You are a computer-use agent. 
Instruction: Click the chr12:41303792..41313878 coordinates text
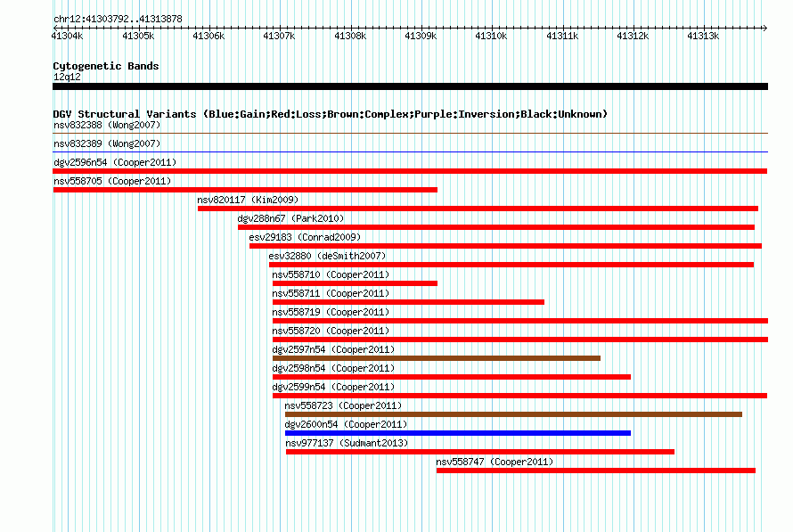[x=118, y=19]
